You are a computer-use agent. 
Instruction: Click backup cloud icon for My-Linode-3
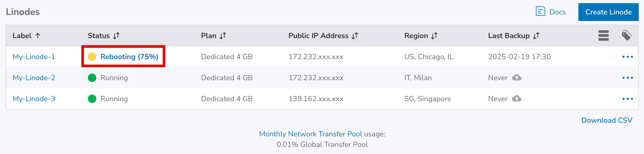(x=517, y=99)
